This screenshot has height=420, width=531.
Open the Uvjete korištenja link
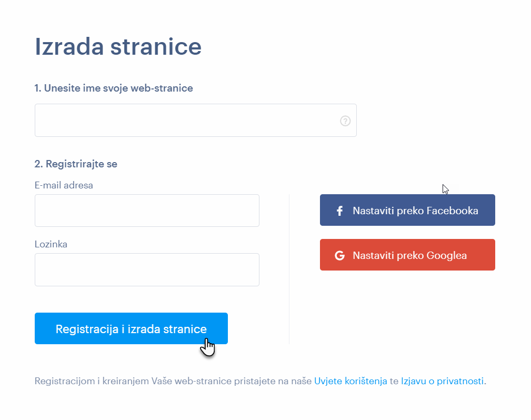click(350, 381)
